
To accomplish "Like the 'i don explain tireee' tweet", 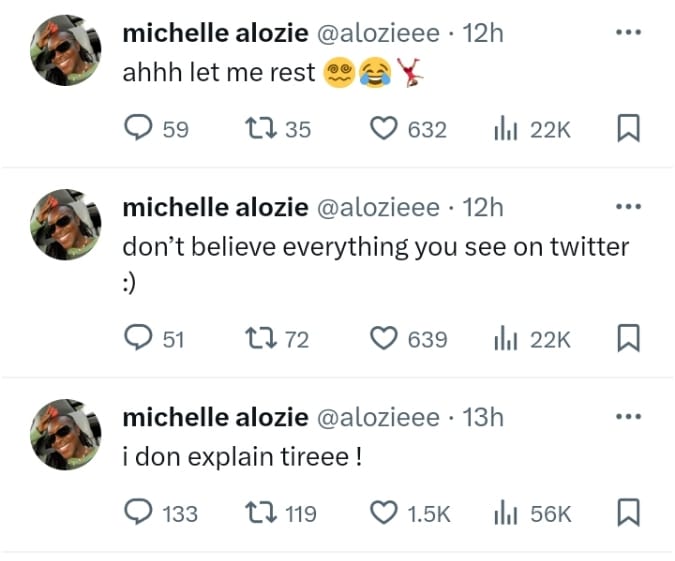I will click(x=384, y=513).
